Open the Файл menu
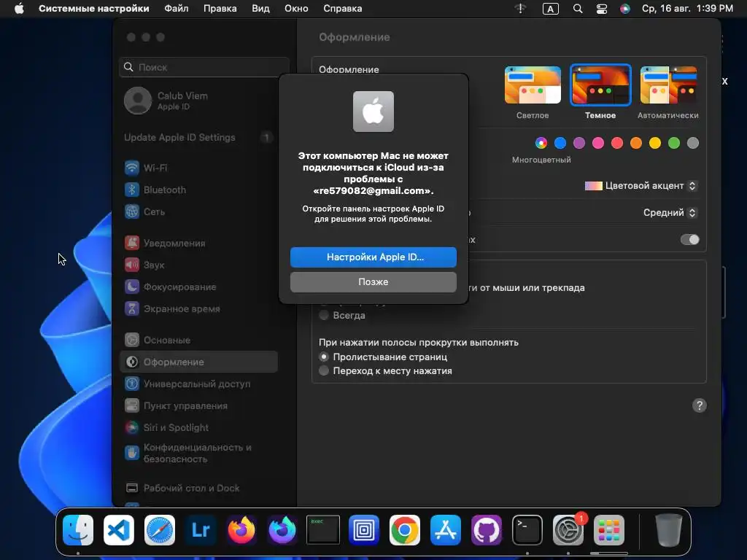The width and height of the screenshot is (747, 560). [x=177, y=9]
